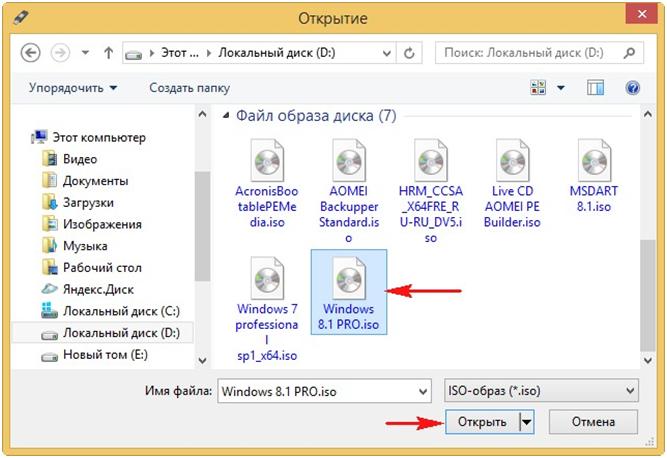Go back with the back arrow button
Viewport: 667px width, 458px height.
[x=30, y=53]
